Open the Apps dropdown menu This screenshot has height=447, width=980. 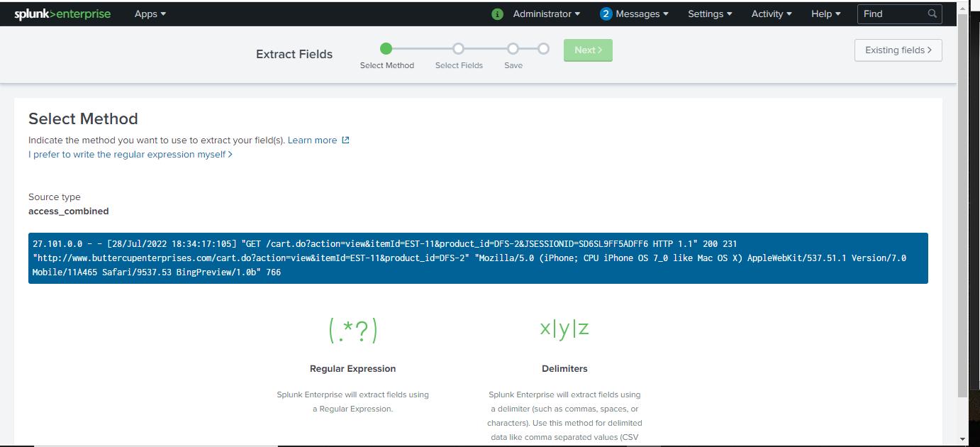tap(150, 13)
